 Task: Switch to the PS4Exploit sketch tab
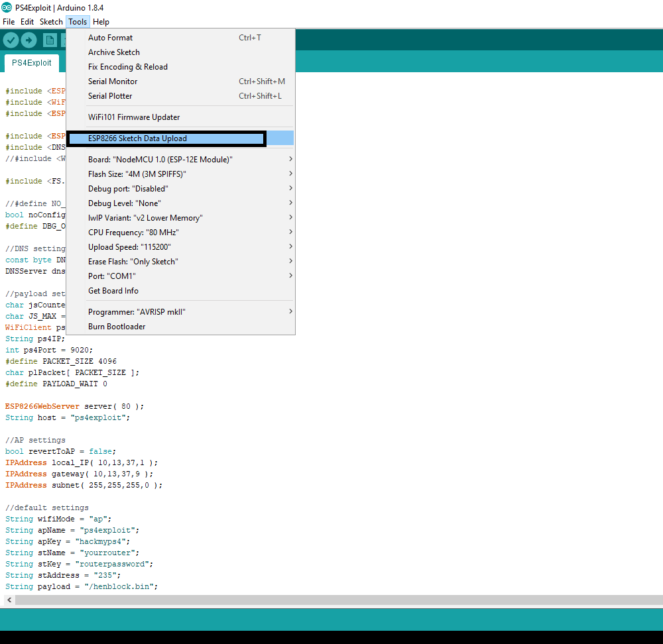[32, 62]
